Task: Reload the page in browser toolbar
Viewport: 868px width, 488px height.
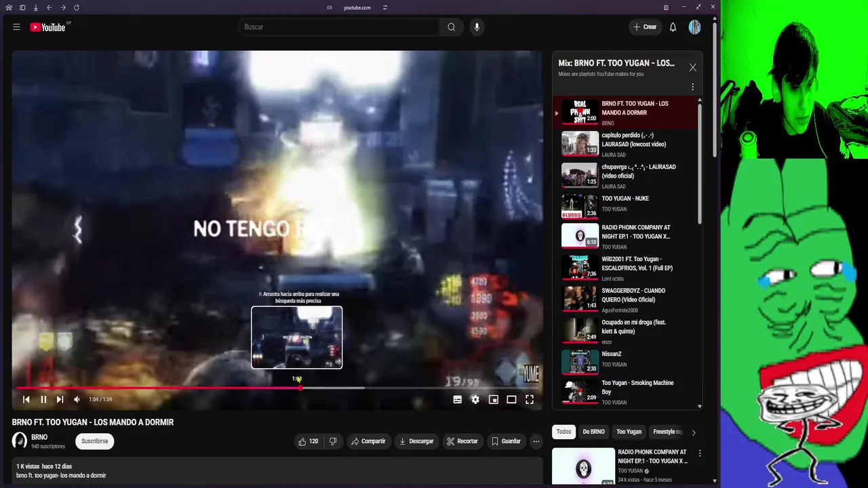Action: click(x=76, y=7)
